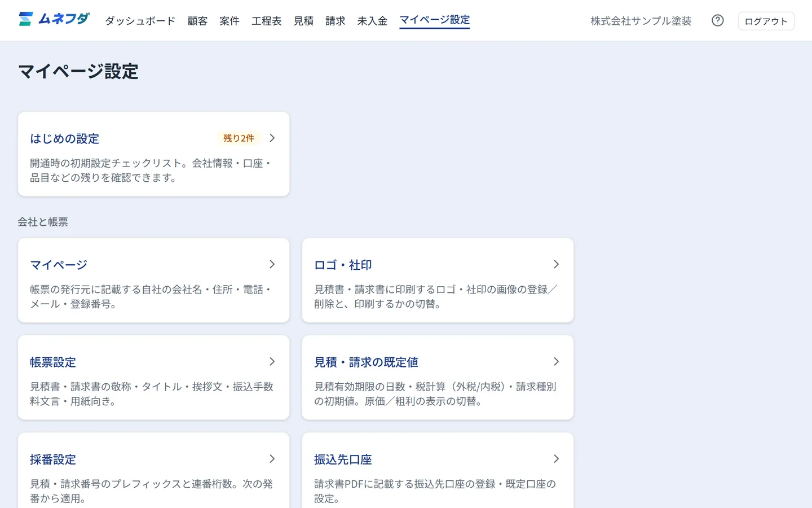This screenshot has width=812, height=508.
Task: Open the はじめの設定 card title
Action: pos(65,138)
